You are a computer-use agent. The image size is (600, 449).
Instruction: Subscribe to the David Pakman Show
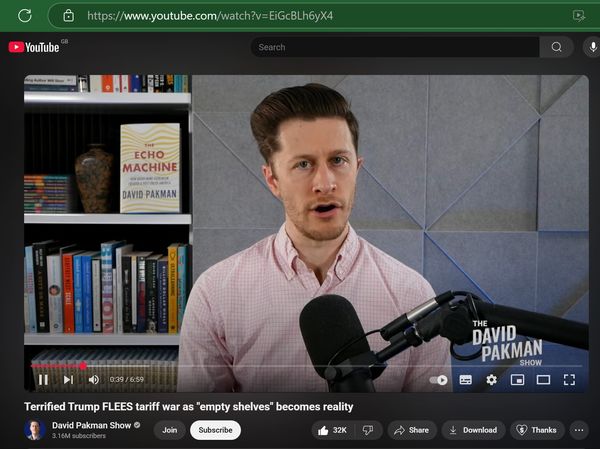(215, 430)
